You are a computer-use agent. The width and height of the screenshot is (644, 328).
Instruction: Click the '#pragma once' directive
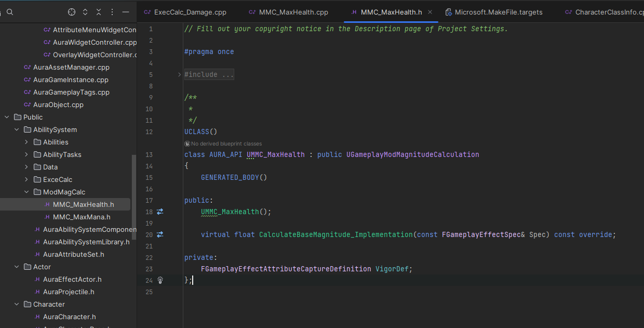point(209,51)
